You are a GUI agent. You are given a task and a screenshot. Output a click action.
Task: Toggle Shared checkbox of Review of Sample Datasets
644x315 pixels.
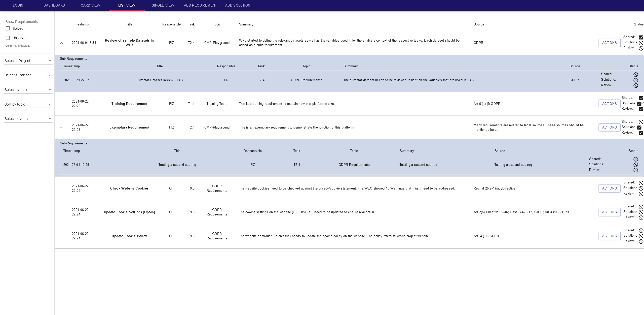tap(641, 37)
